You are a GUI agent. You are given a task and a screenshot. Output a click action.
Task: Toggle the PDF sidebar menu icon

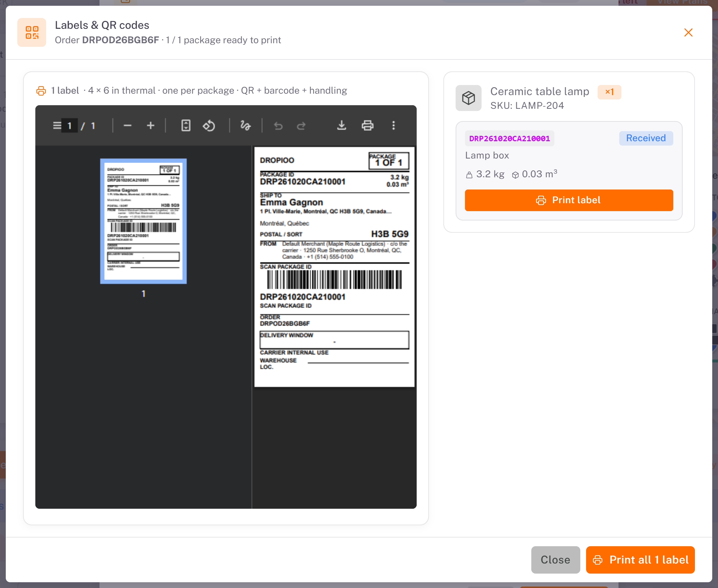tap(57, 126)
